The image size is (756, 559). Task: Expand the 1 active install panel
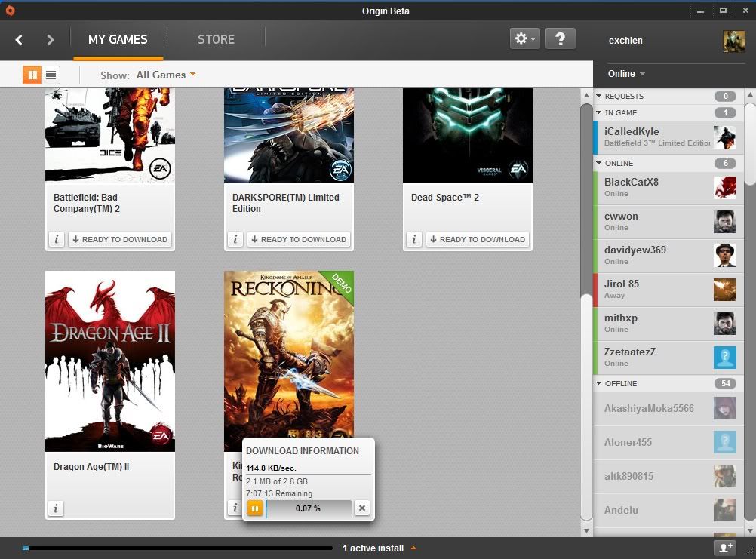coord(380,548)
